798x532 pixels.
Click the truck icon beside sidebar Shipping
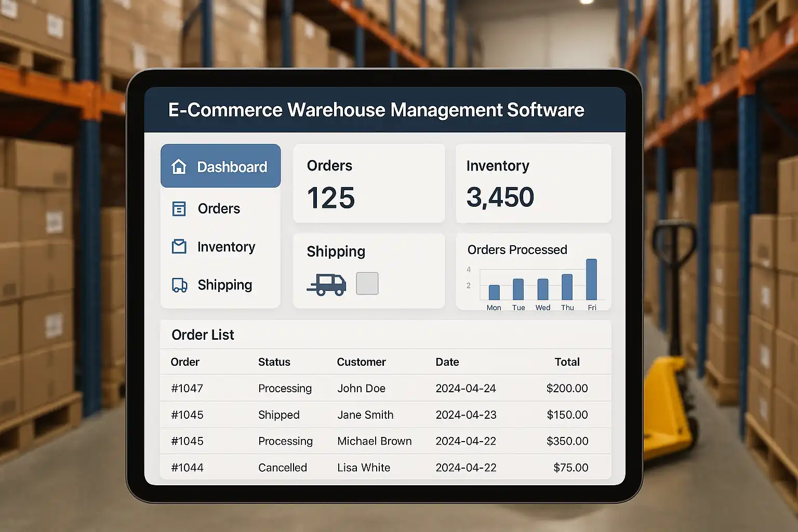(x=180, y=285)
